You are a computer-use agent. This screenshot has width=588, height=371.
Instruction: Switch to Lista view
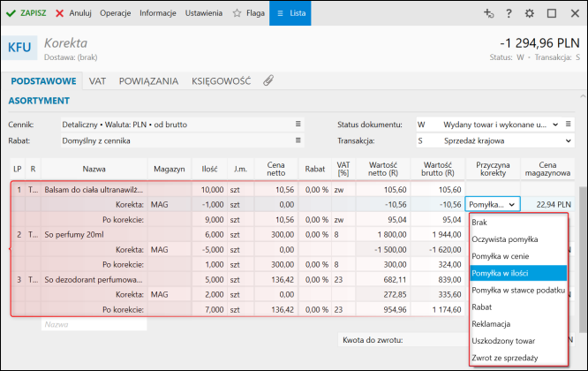tap(290, 13)
